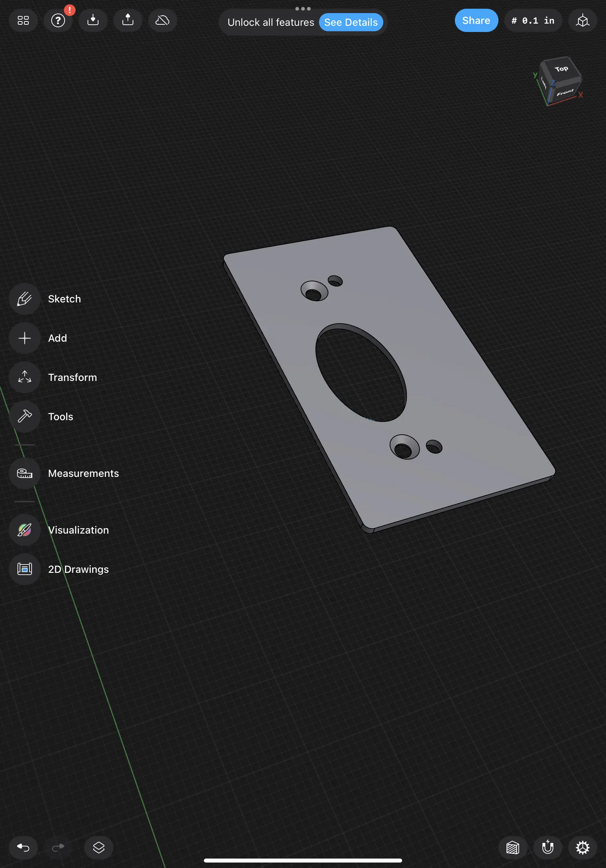Expand the three-dot multitasking menu
This screenshot has height=868, width=606.
click(303, 8)
